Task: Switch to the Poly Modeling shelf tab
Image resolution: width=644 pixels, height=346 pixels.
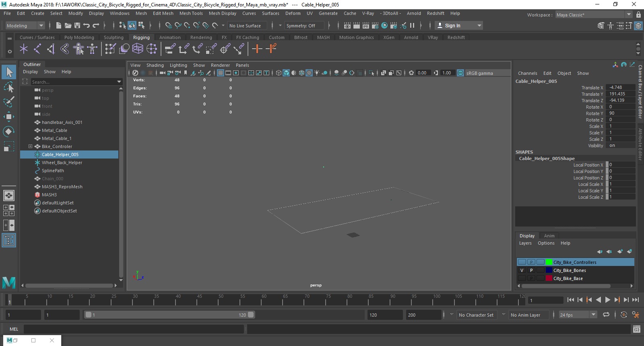Action: coord(79,37)
